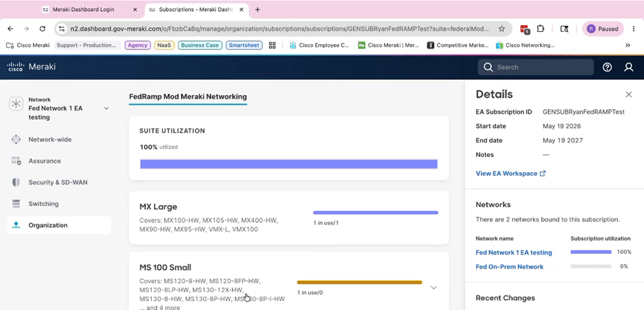Screen dimensions: 644x310
Task: Click the MX Large card heading
Action: (158, 206)
